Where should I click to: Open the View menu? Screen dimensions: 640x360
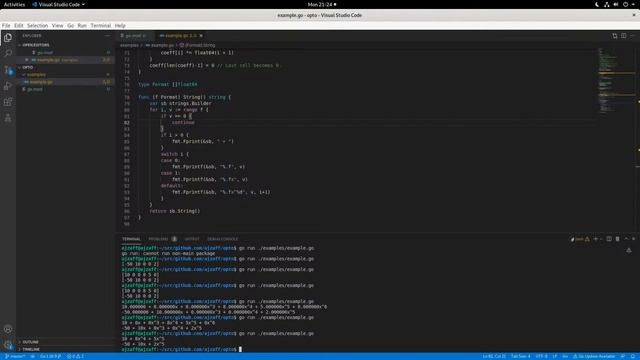point(58,25)
